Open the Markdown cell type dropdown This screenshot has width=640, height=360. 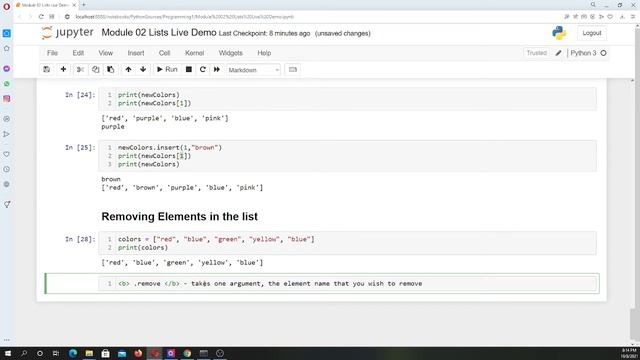click(253, 70)
